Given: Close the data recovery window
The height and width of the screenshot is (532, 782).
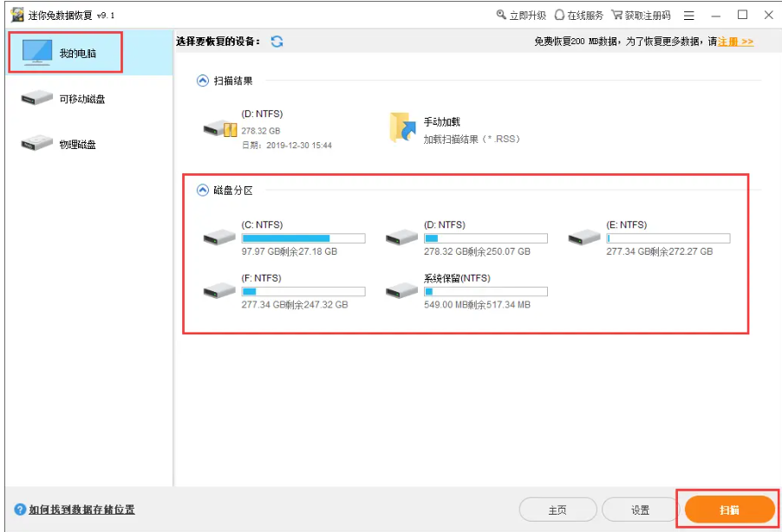Looking at the screenshot, I should coord(768,15).
